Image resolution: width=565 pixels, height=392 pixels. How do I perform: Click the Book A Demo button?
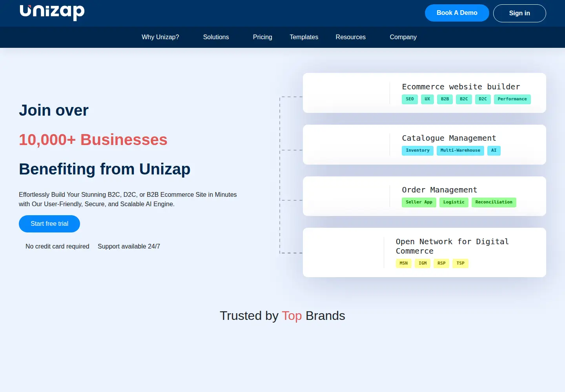tap(457, 13)
